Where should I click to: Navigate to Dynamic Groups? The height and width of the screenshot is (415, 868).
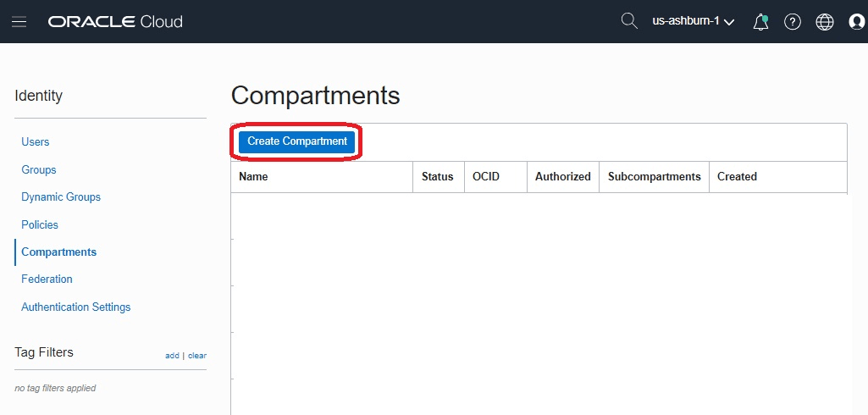click(x=61, y=196)
